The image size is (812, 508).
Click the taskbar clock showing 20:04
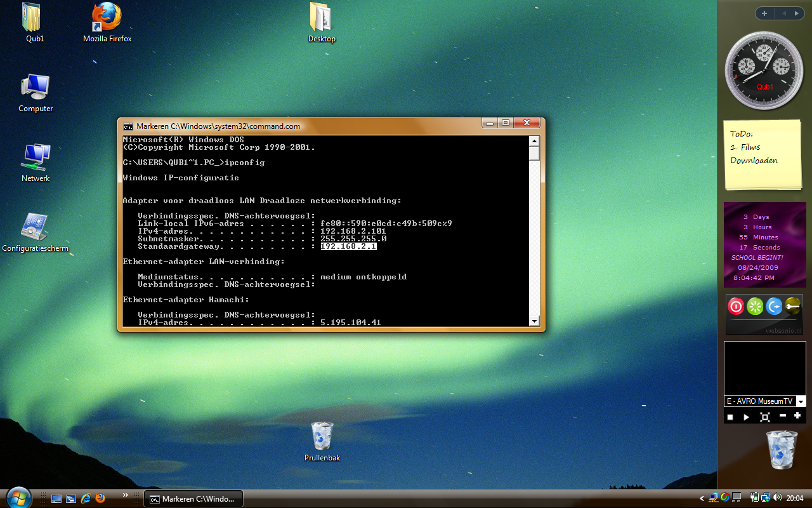[795, 498]
